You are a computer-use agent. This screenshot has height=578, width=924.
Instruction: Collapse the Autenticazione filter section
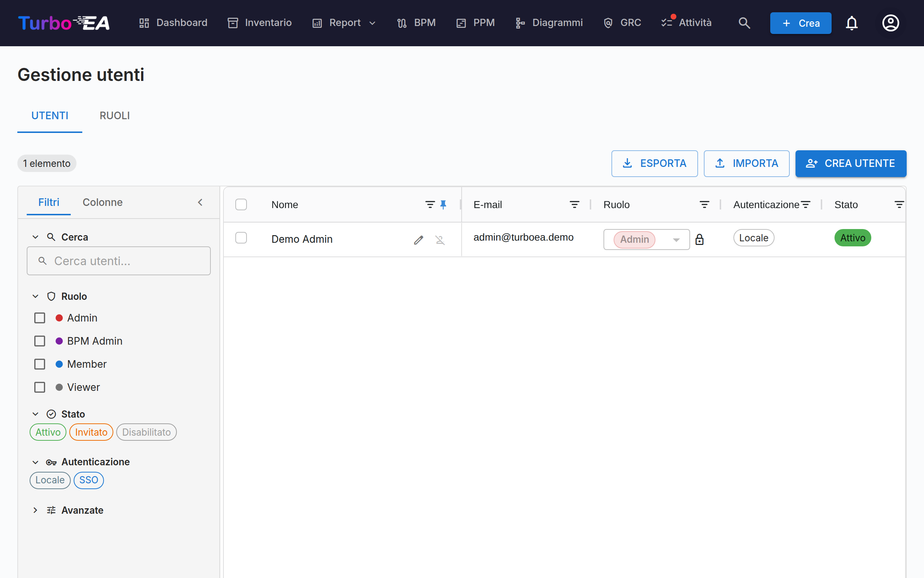point(35,462)
